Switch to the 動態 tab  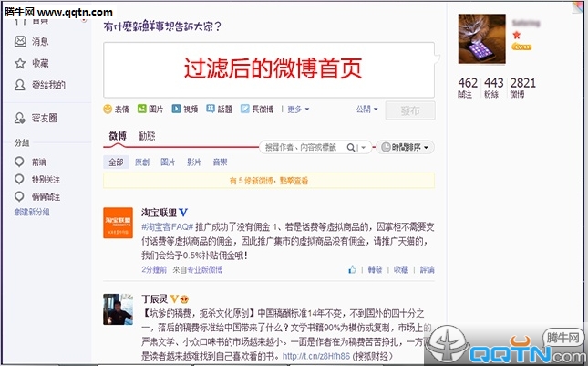click(x=146, y=136)
